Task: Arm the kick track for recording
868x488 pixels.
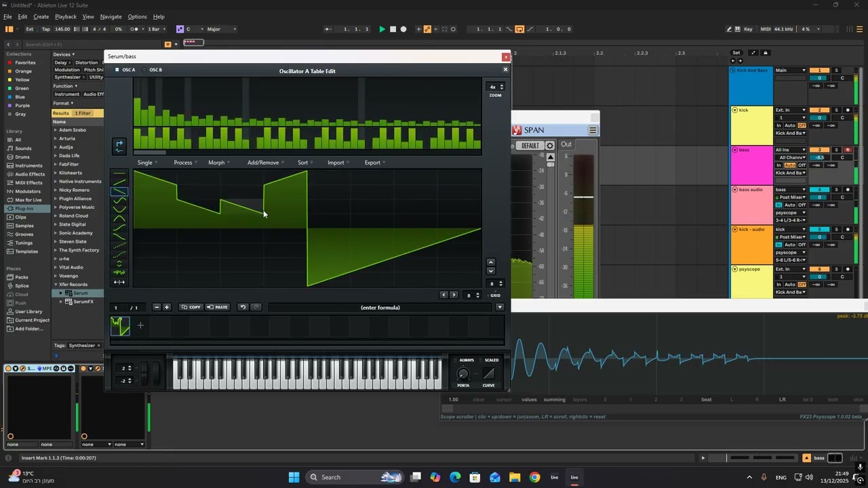Action: [x=848, y=110]
